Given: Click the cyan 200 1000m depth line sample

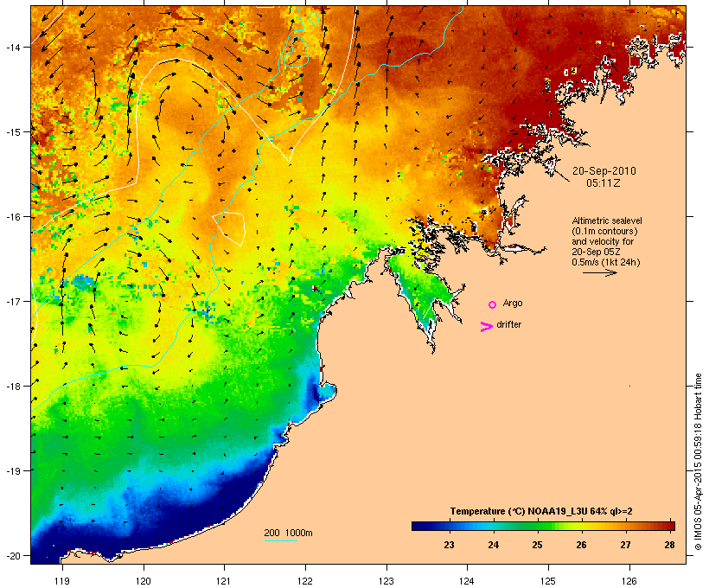Looking at the screenshot, I should [281, 540].
